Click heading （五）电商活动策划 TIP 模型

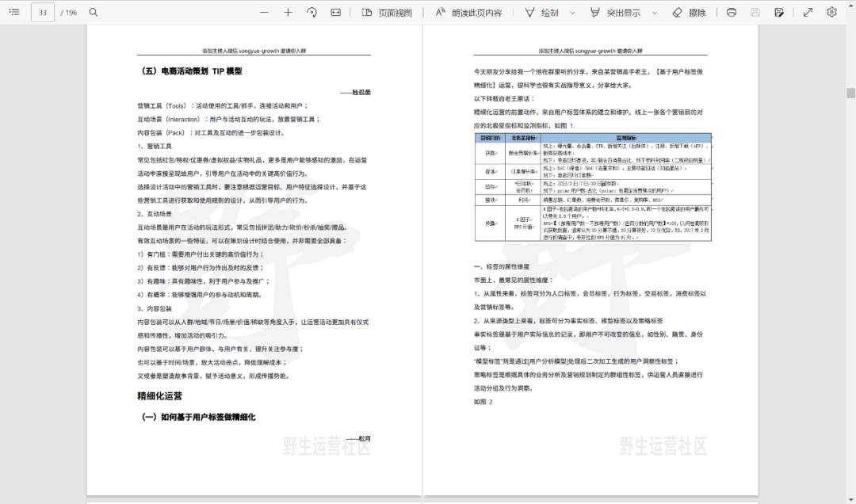tap(191, 71)
